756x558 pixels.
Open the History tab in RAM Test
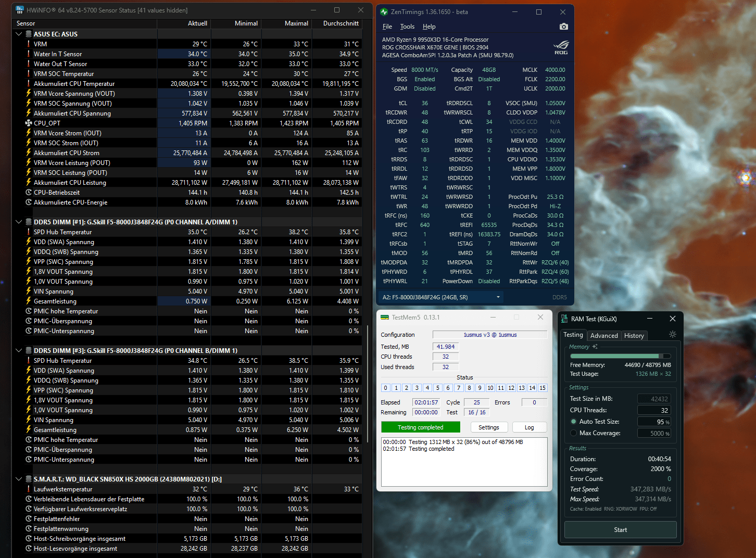coord(634,336)
